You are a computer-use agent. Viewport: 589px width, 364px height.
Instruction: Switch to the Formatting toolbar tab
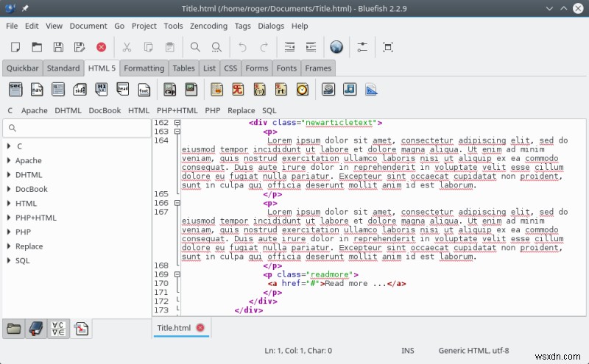coord(144,68)
